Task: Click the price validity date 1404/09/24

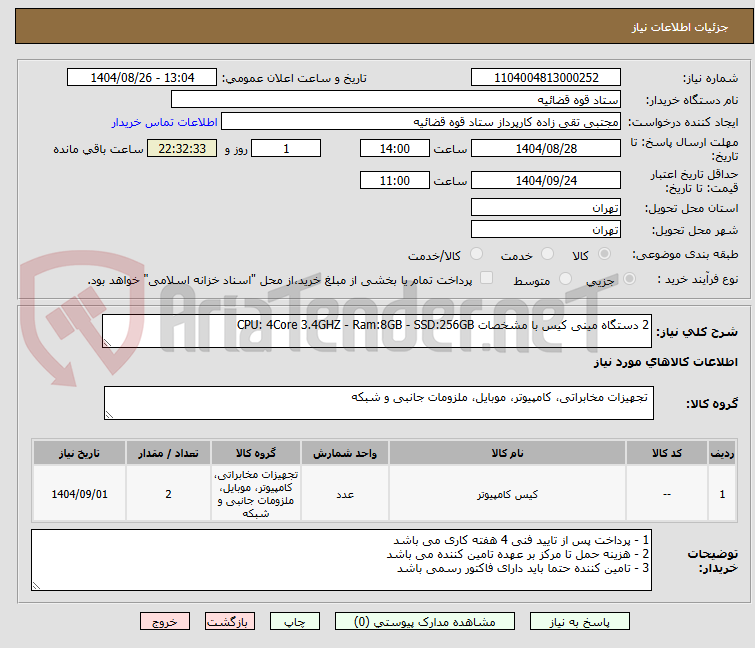Action: pos(546,181)
